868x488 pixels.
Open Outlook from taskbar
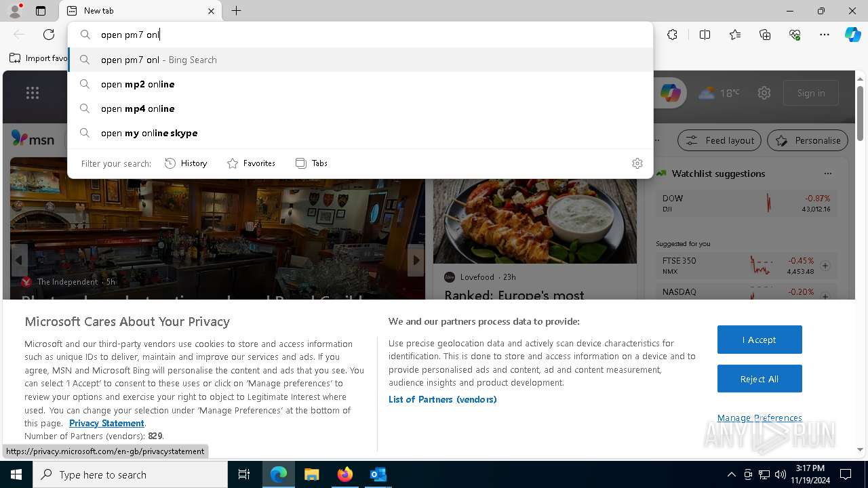pyautogui.click(x=378, y=474)
